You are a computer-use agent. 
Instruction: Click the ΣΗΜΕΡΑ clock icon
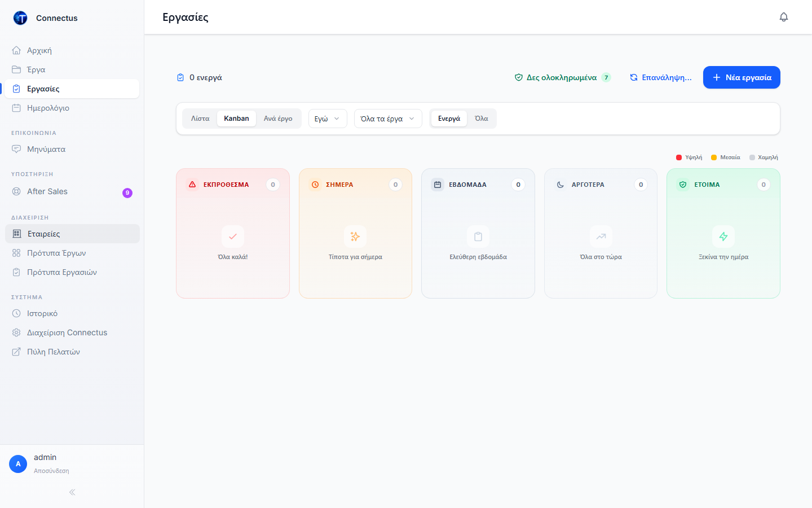coord(315,185)
